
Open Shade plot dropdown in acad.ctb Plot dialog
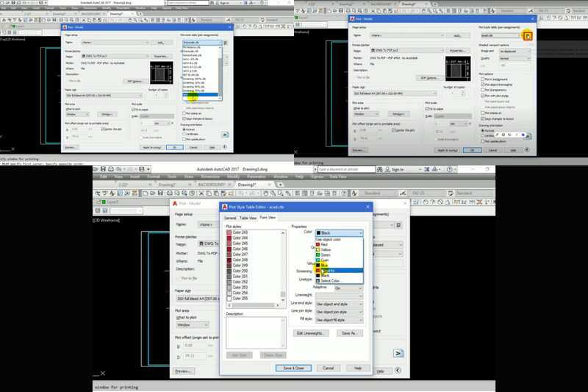[x=515, y=51]
